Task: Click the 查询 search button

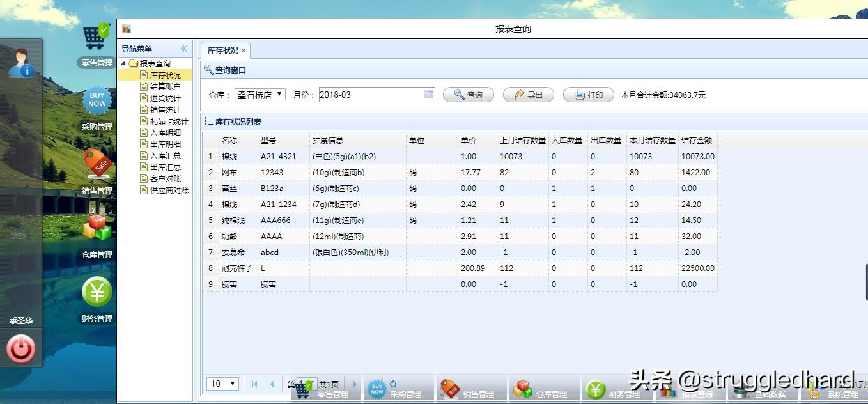Action: pos(469,93)
